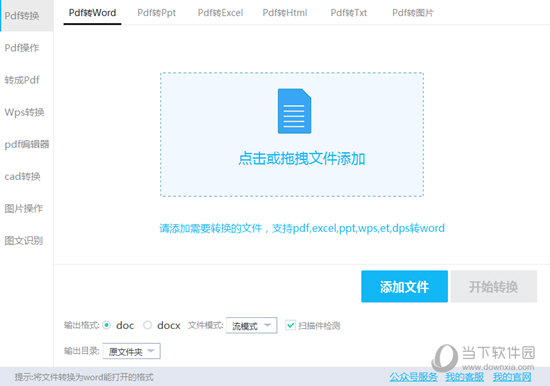Select 转成Pdf in the sidebar
Screen dimensions: 550x386
point(22,80)
